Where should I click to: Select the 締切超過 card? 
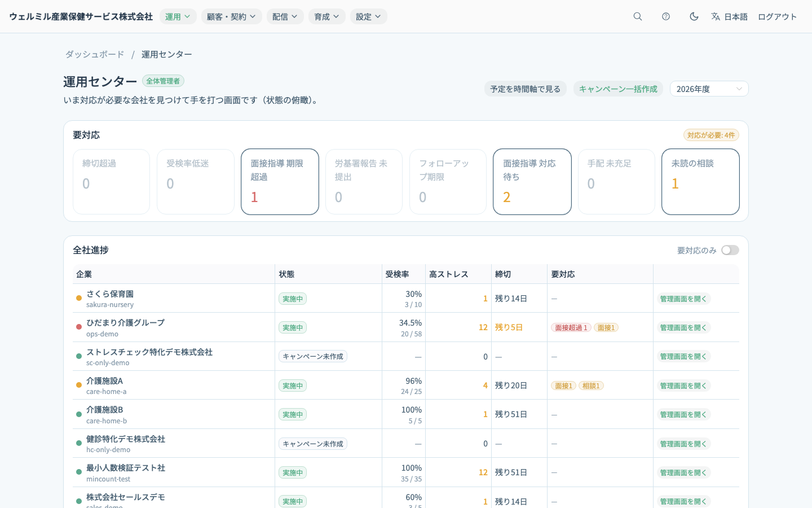coord(112,182)
